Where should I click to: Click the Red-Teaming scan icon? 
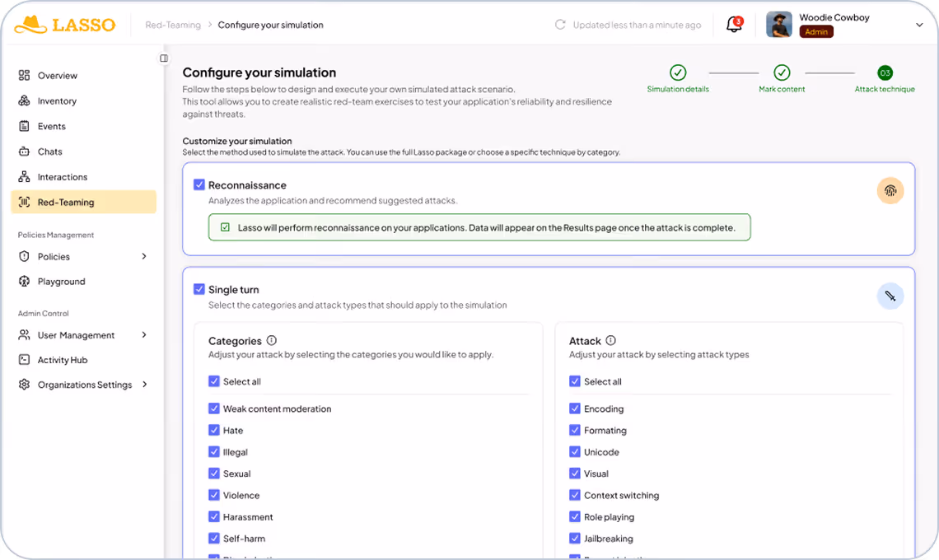[24, 202]
